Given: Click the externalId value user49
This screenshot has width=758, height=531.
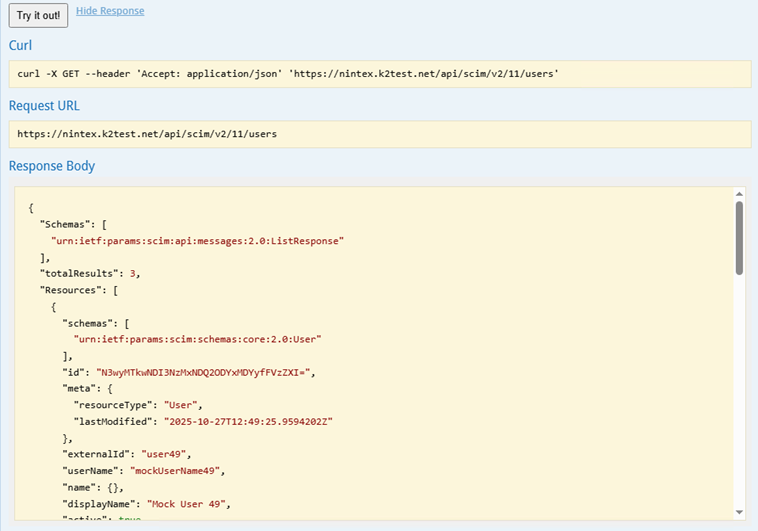Looking at the screenshot, I should (166, 454).
